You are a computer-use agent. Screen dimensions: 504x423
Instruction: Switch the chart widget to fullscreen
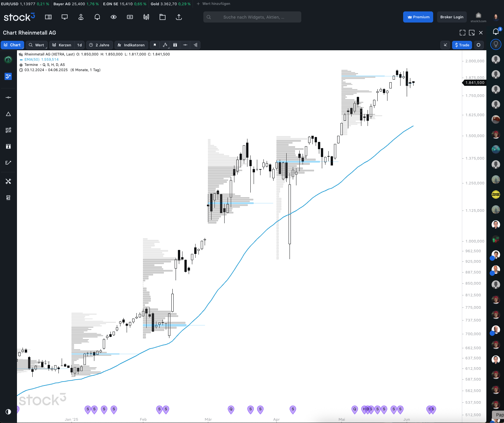[463, 33]
